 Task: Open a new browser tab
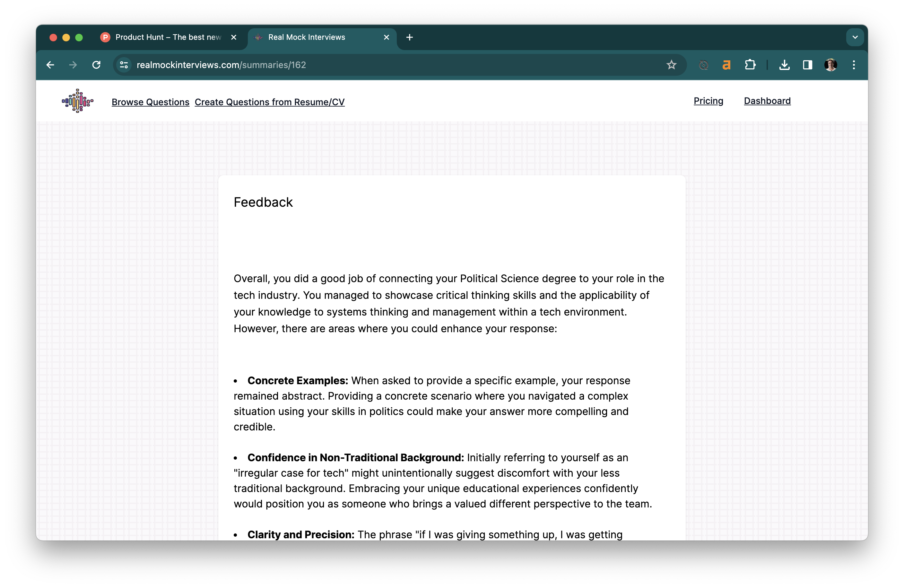[409, 37]
